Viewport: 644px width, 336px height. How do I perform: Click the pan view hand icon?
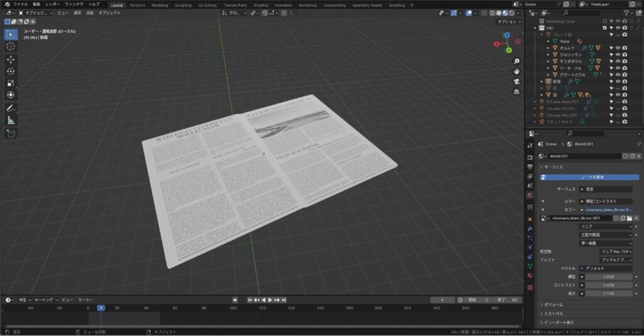516,72
